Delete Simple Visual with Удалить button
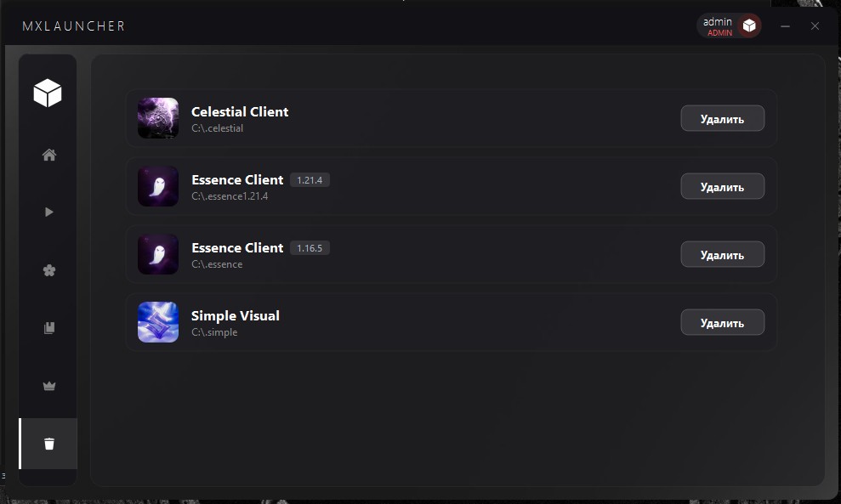 (x=722, y=323)
